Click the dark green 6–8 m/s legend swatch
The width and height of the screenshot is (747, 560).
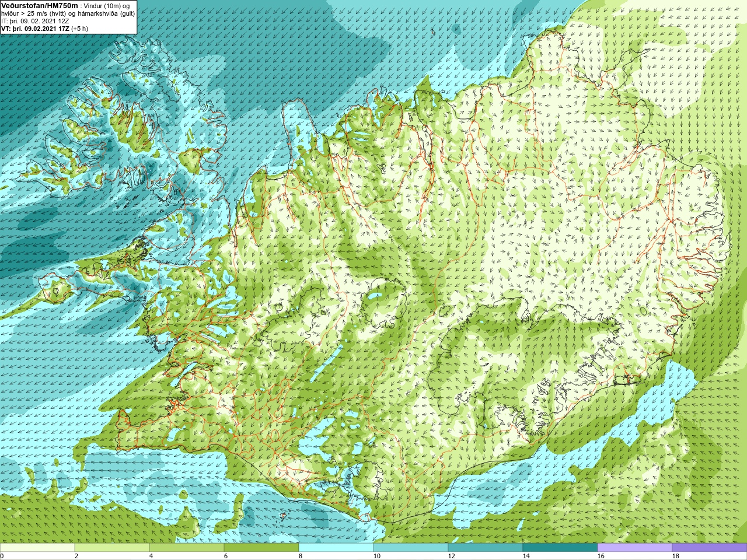[261, 548]
